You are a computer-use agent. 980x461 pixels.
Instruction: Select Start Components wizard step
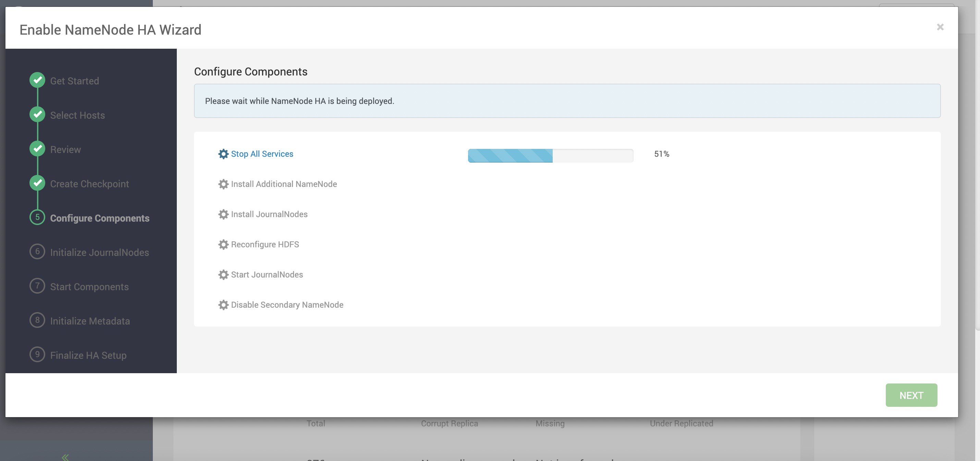tap(89, 287)
